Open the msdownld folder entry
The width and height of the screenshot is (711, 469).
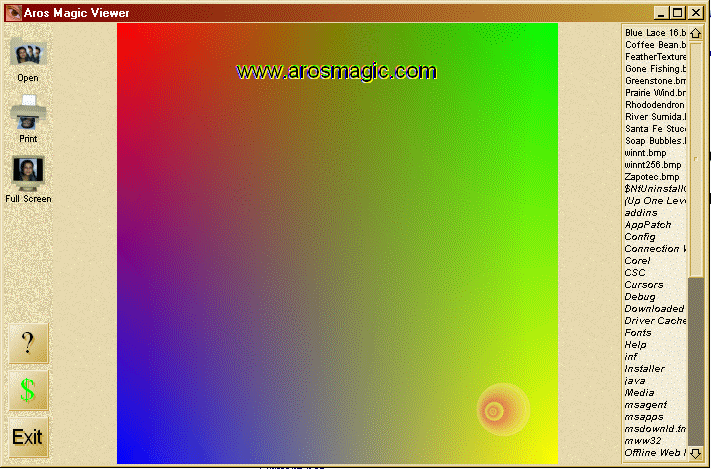tap(655, 429)
